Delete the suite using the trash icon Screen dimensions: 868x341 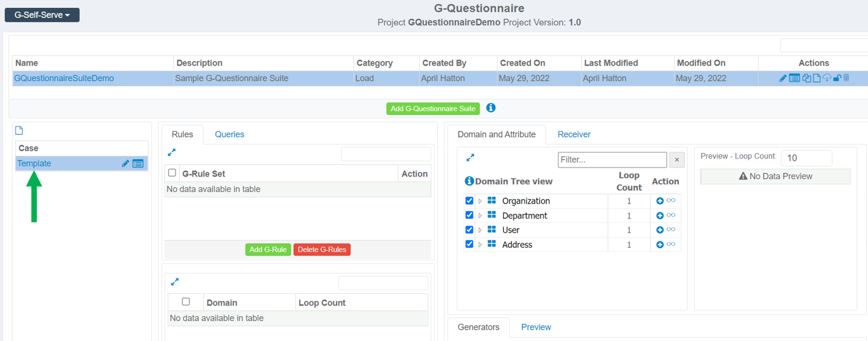click(x=846, y=78)
